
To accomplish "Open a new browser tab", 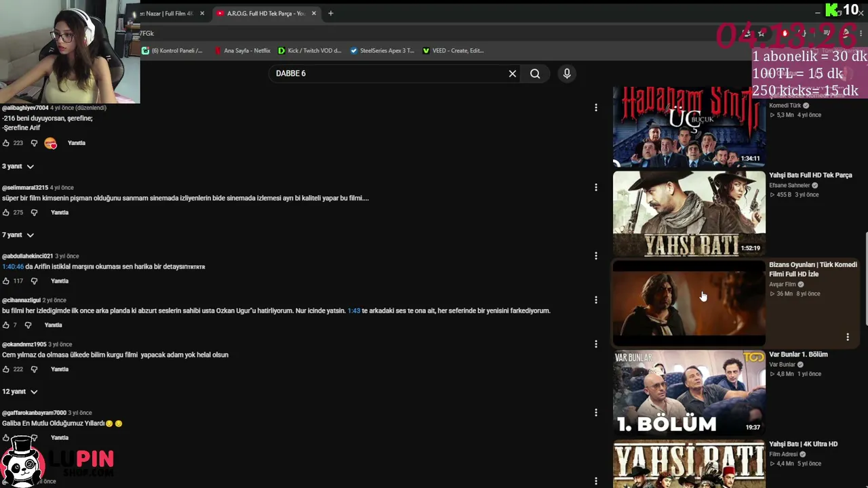I will (330, 14).
